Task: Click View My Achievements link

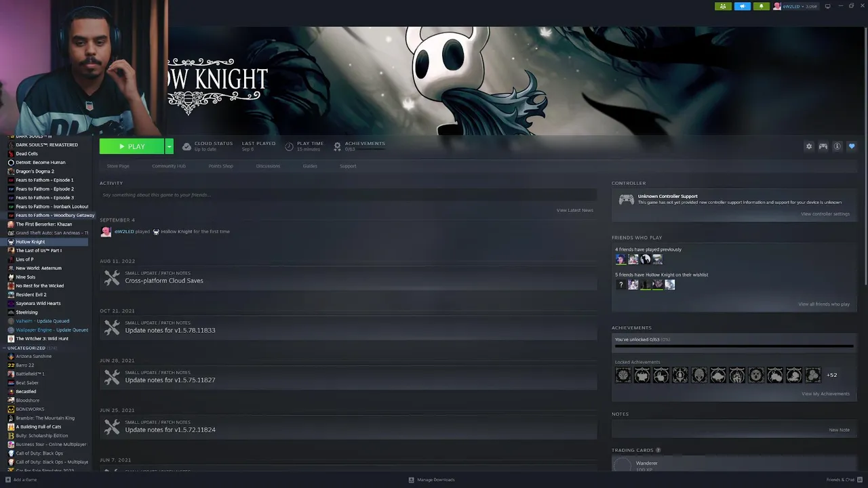Action: coord(825,394)
